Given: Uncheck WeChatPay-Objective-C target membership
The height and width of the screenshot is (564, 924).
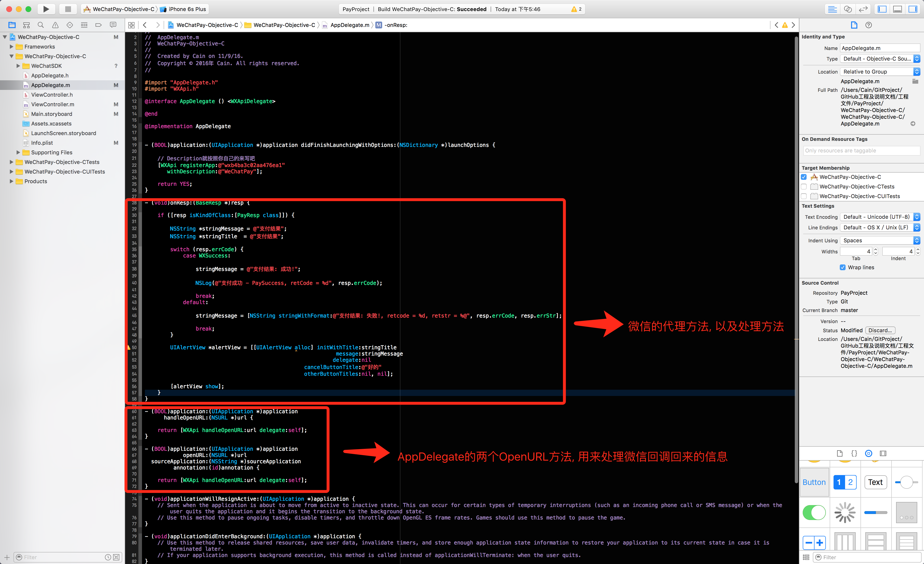Looking at the screenshot, I should [x=804, y=177].
